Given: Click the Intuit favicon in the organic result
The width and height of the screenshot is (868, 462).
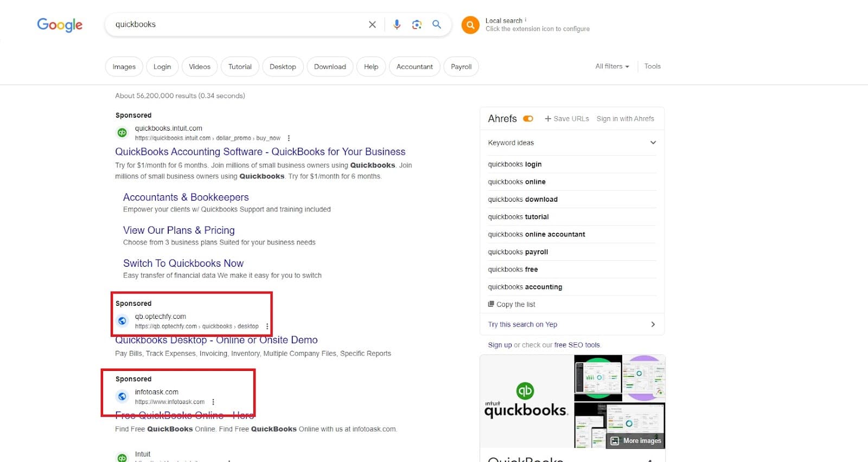Looking at the screenshot, I should point(122,457).
